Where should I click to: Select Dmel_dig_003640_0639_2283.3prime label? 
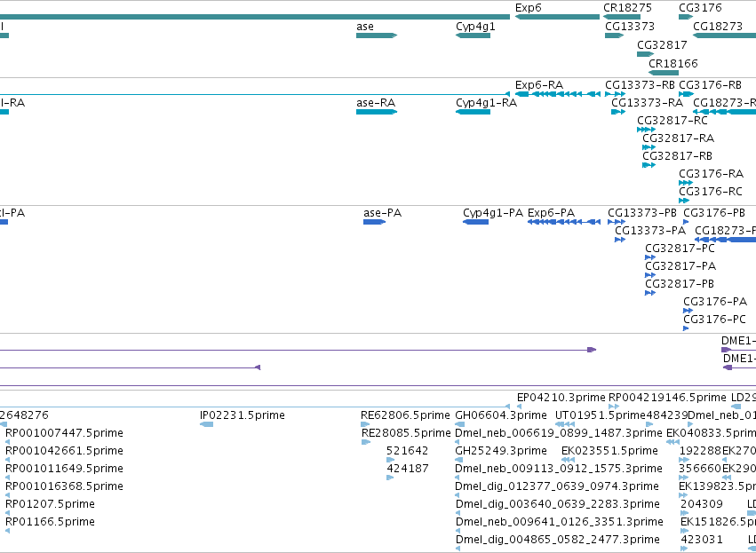point(557,504)
